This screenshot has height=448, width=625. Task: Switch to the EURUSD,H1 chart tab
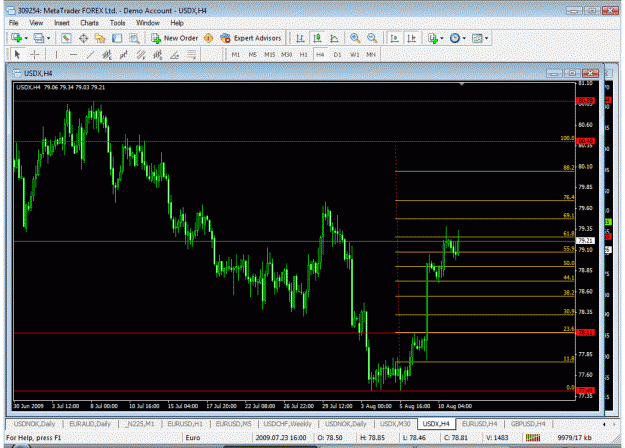point(185,424)
